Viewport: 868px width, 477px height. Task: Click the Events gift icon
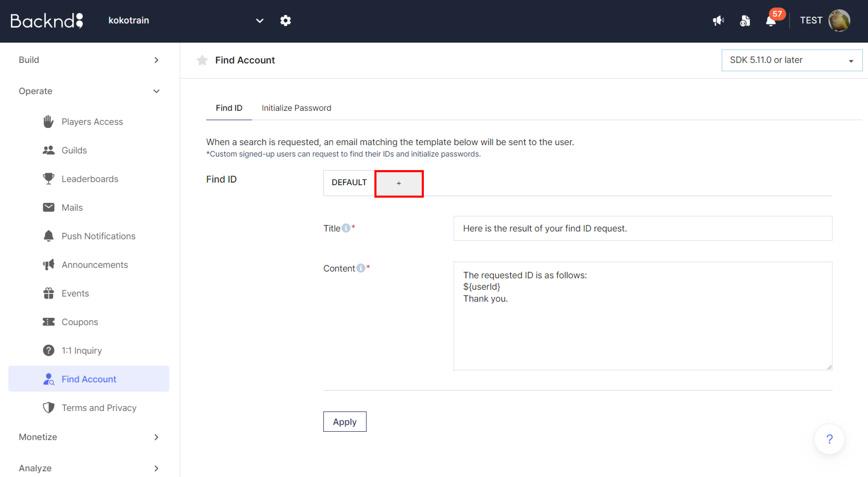49,293
